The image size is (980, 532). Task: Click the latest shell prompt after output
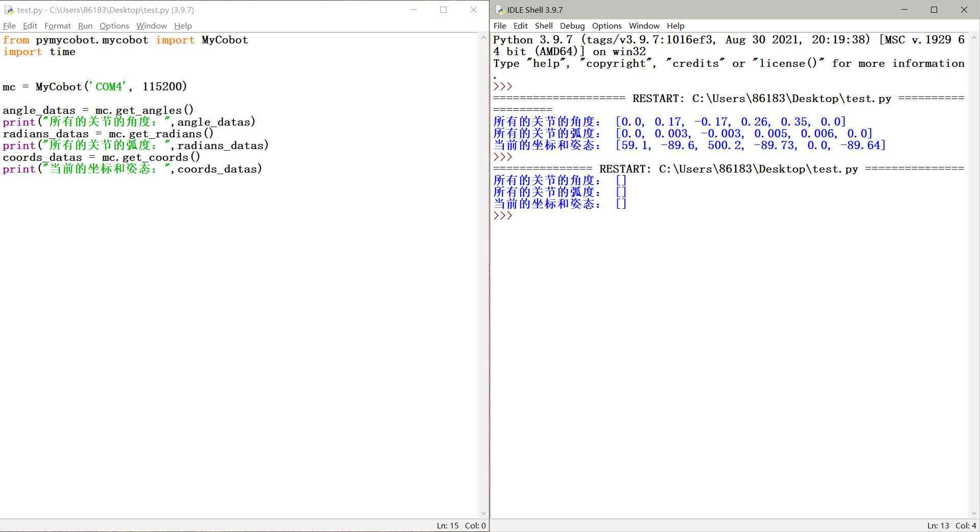[x=502, y=215]
